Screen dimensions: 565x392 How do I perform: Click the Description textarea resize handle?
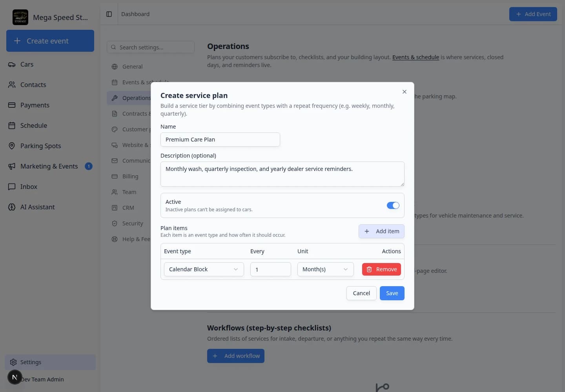point(402,184)
